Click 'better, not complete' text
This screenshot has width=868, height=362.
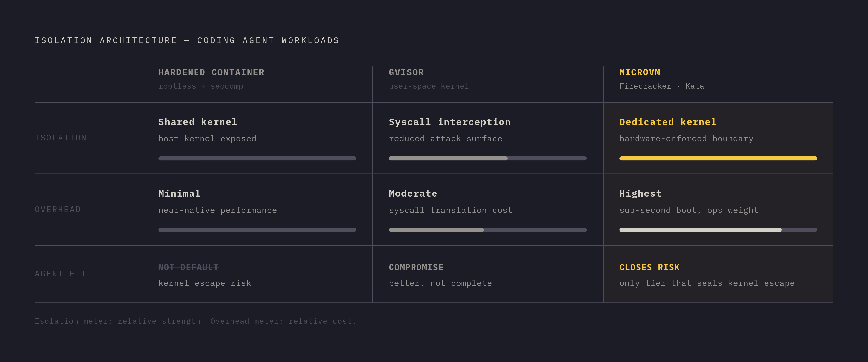point(440,283)
